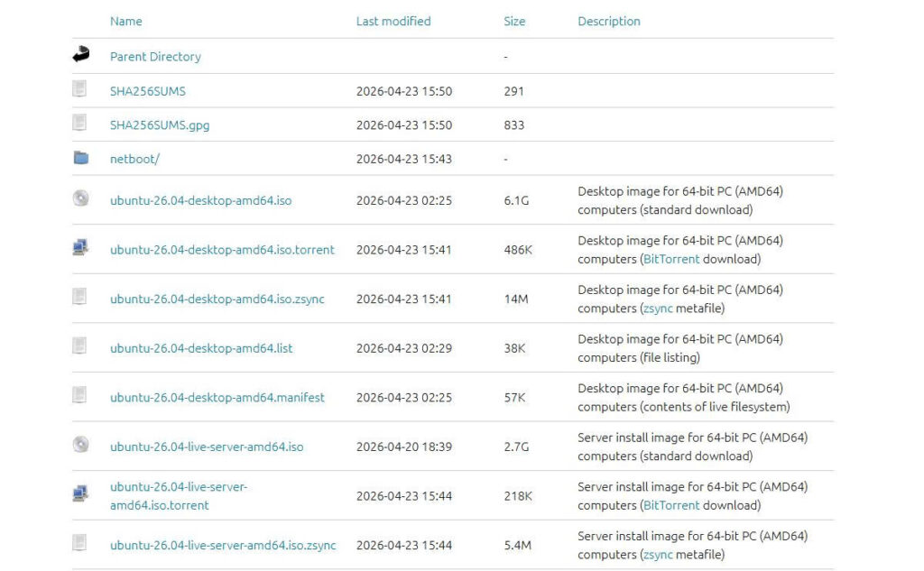Click the 5.4M size value
The image size is (924, 571).
tap(517, 546)
